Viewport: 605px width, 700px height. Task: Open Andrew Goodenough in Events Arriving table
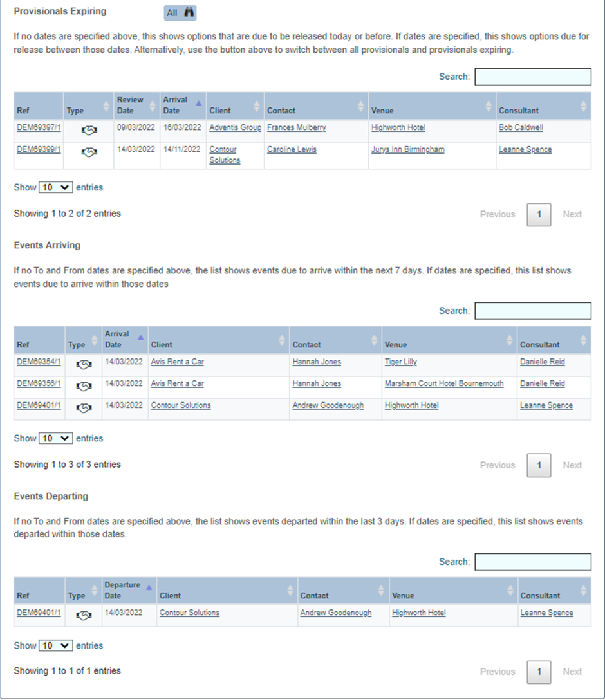[x=328, y=405]
